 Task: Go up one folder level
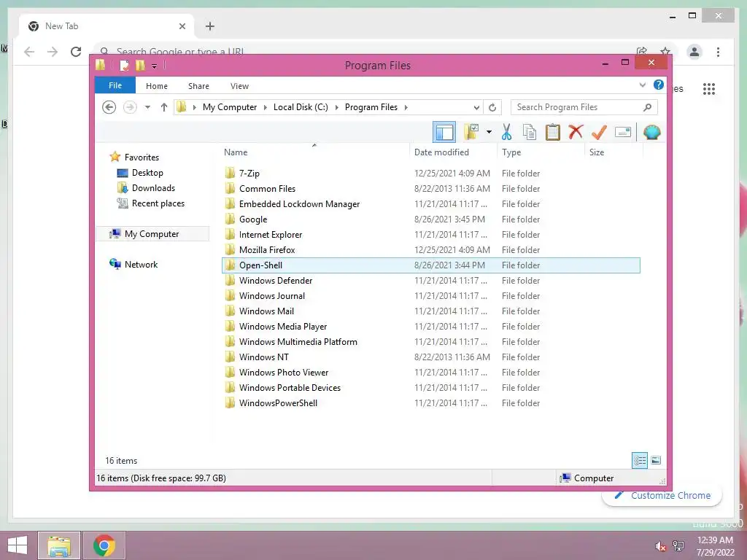tap(164, 107)
